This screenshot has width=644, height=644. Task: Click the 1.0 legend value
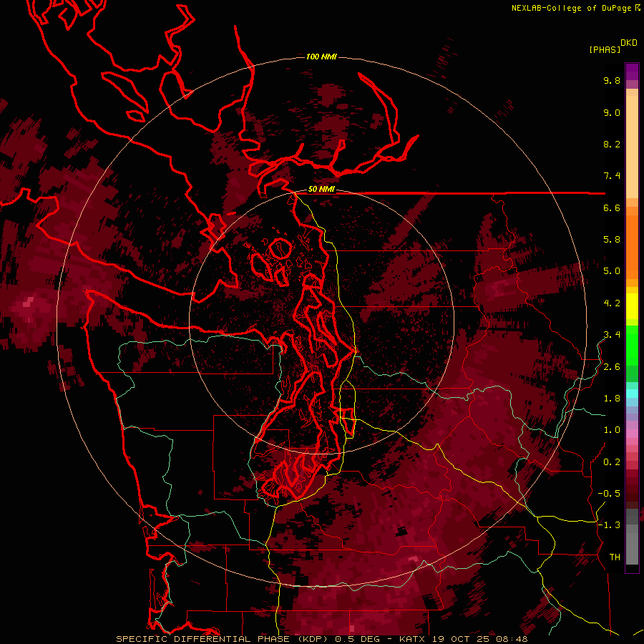[x=612, y=430]
